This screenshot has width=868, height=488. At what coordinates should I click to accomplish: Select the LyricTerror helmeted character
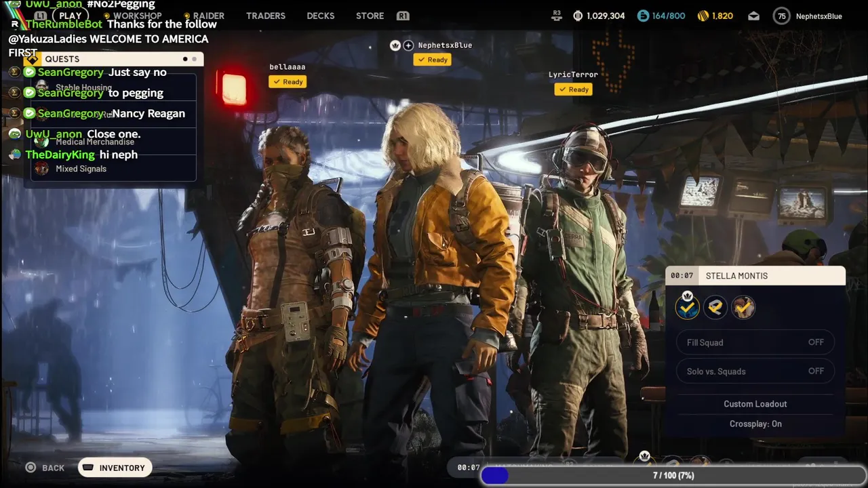(583, 291)
